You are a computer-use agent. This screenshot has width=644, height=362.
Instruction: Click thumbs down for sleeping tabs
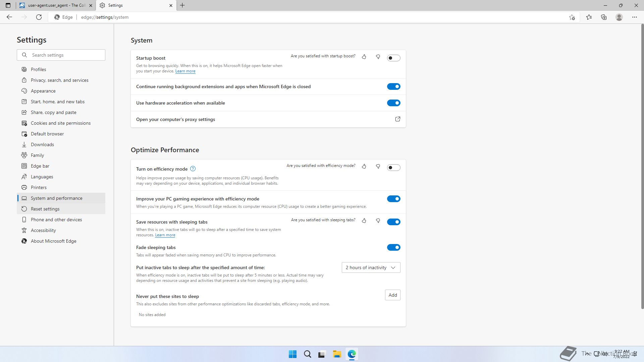[x=378, y=221]
